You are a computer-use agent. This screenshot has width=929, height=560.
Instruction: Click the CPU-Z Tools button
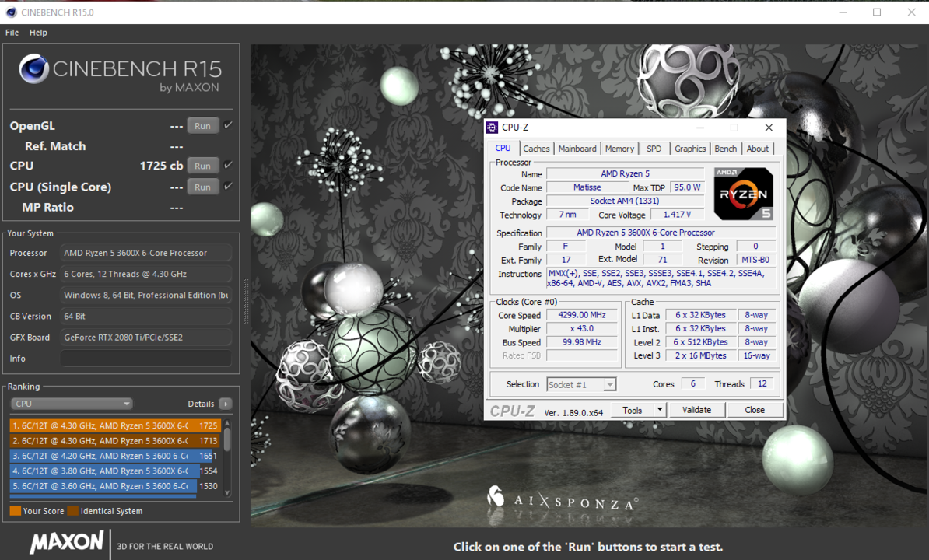tap(632, 410)
